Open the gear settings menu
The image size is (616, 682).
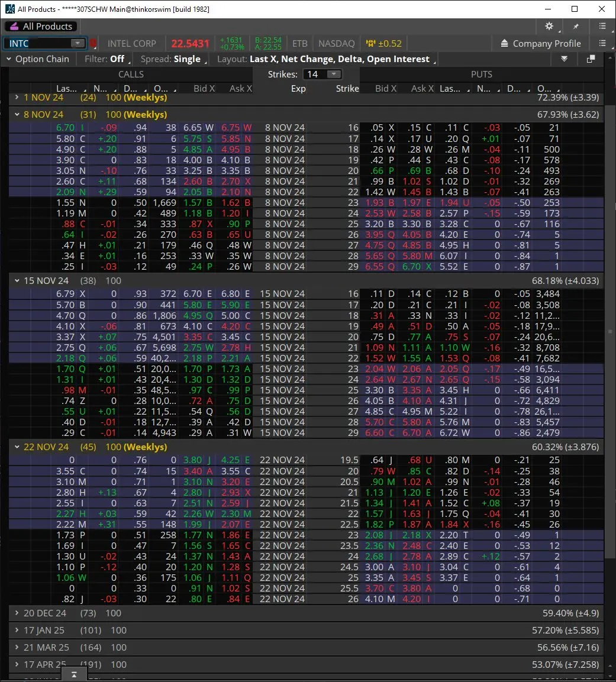coord(549,26)
